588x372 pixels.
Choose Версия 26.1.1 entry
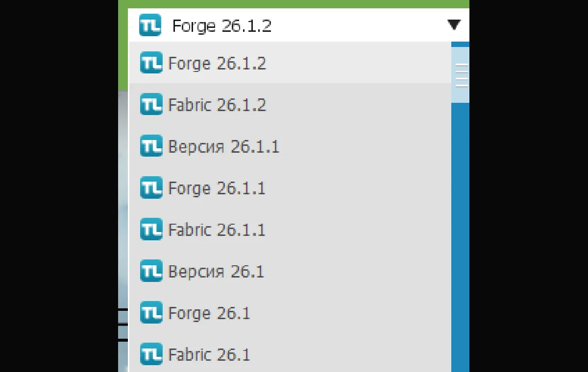290,146
